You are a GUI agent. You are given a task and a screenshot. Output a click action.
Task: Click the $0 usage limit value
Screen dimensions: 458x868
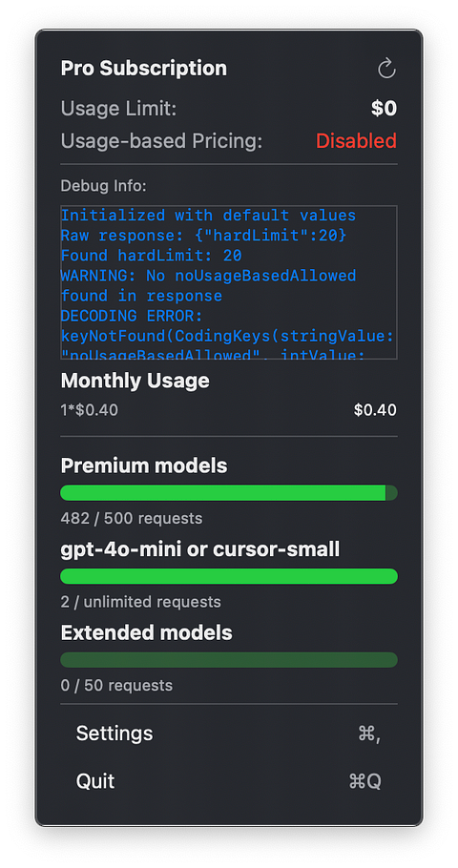[x=384, y=109]
